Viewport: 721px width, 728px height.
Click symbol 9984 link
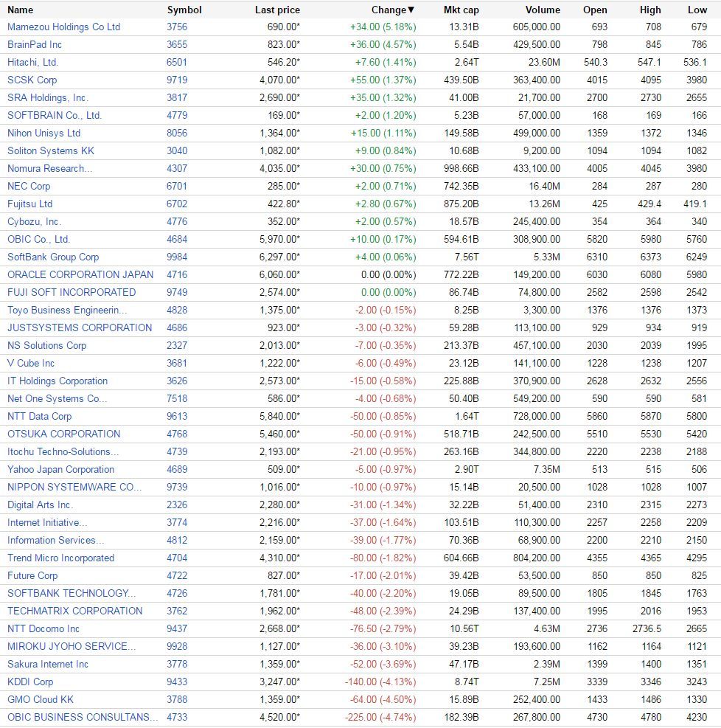pos(177,257)
